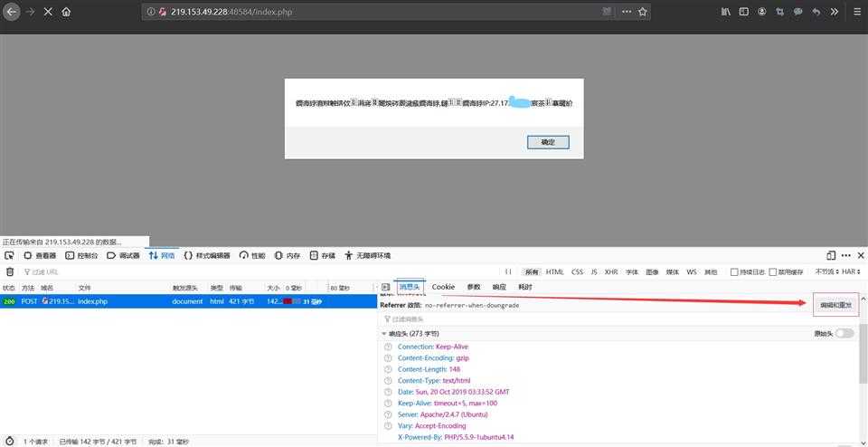Click the undo arrow toolbar icon

[816, 12]
